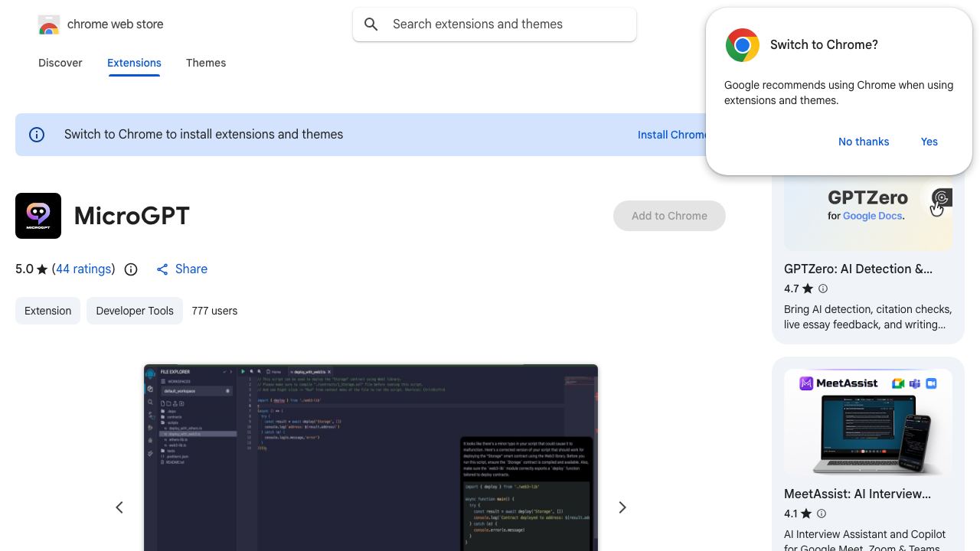Show next screenshot with right arrow

tap(622, 507)
